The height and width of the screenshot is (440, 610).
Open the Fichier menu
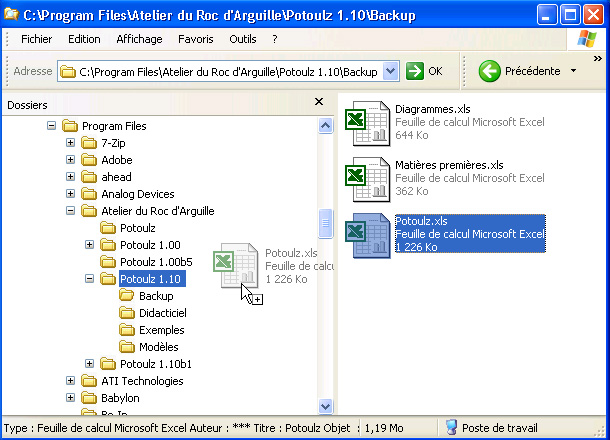37,39
